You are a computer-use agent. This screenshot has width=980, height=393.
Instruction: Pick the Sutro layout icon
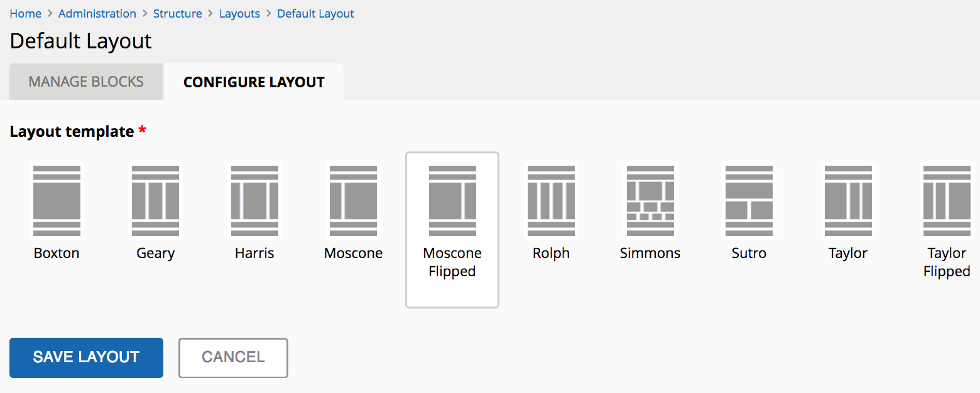pos(749,201)
